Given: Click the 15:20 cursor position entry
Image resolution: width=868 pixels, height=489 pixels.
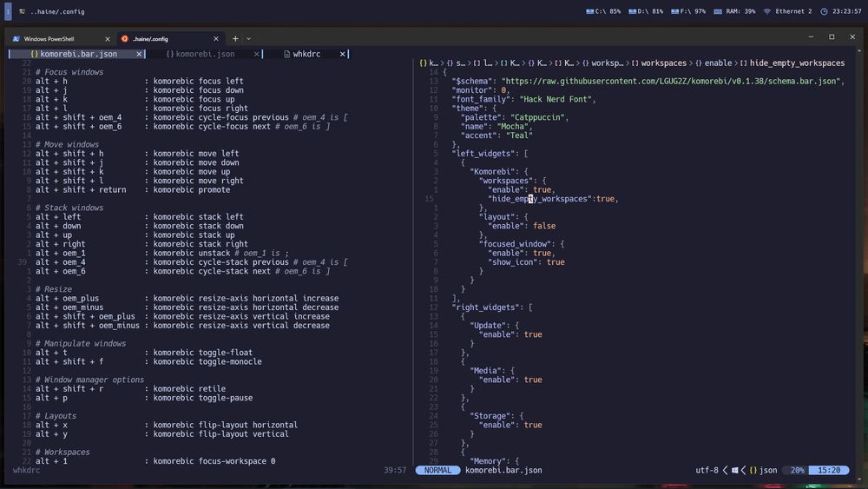Looking at the screenshot, I should click(x=829, y=470).
